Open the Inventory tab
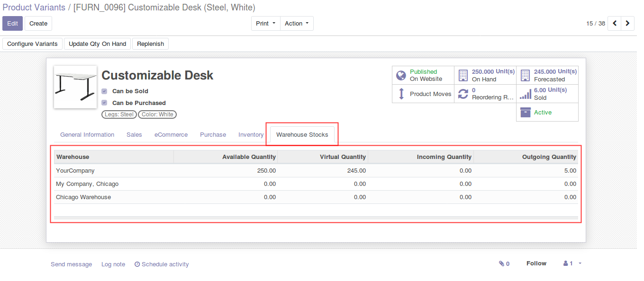The image size is (644, 281). click(x=251, y=135)
